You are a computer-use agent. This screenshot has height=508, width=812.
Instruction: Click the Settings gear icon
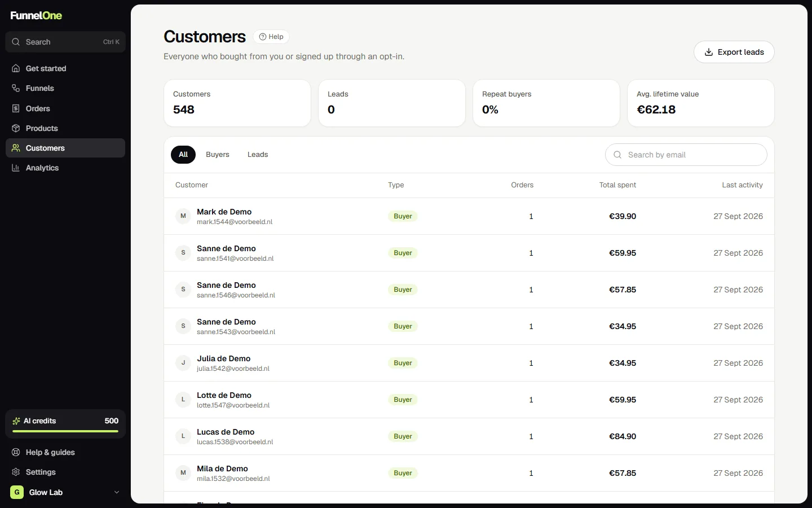coord(16,472)
